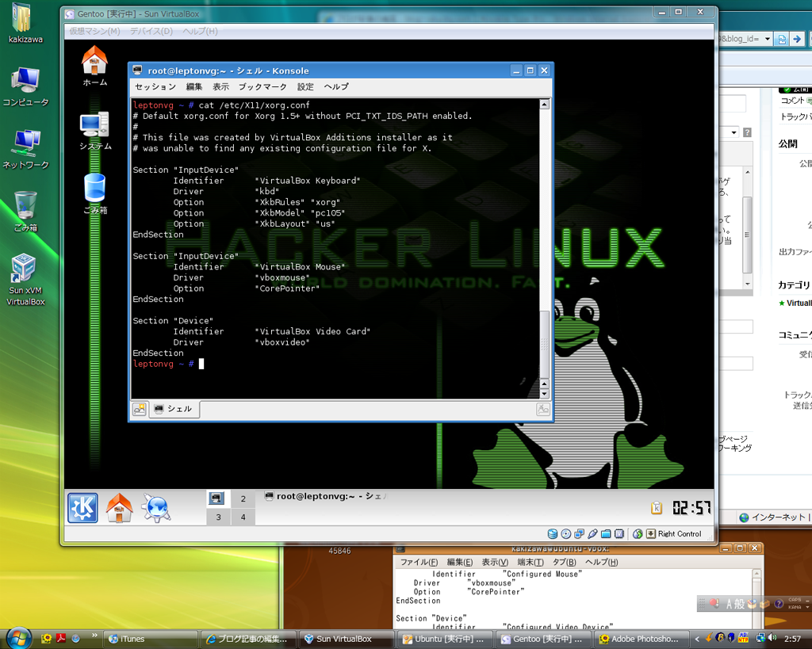Open the ごみ箱 trash icon on Gentoo desktop

click(95, 194)
